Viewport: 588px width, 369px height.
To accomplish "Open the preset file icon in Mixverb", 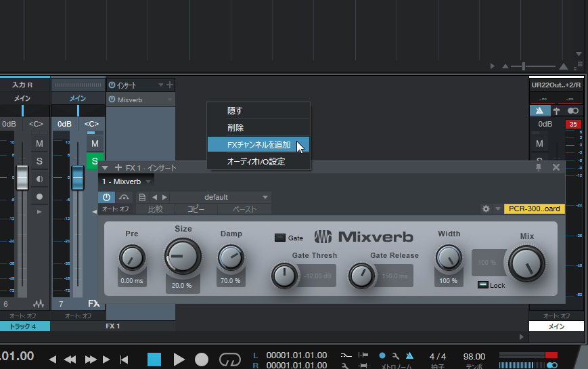I will (142, 197).
